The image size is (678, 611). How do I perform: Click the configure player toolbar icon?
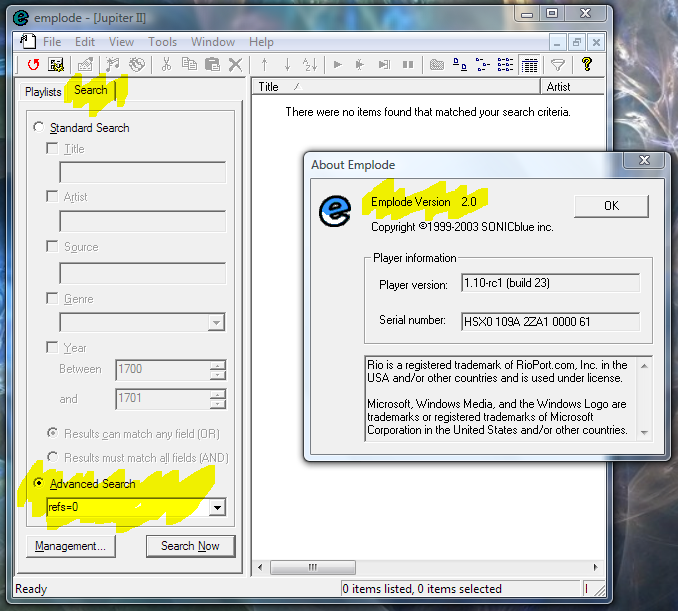56,65
